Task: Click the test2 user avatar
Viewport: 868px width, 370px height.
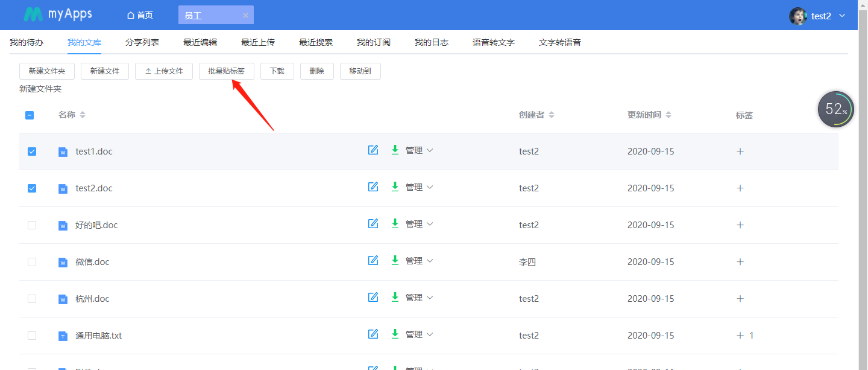Action: point(798,16)
